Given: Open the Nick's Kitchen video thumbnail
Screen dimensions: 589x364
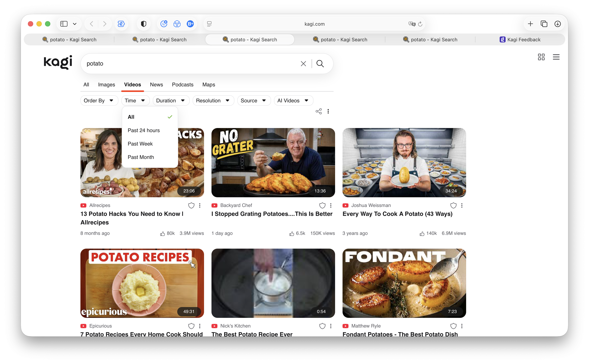Looking at the screenshot, I should pos(273,283).
